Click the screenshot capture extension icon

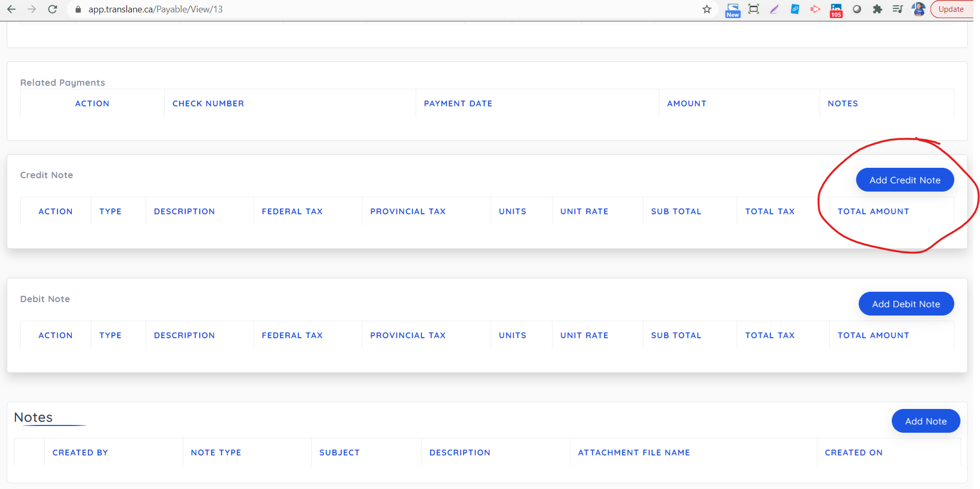coord(753,9)
